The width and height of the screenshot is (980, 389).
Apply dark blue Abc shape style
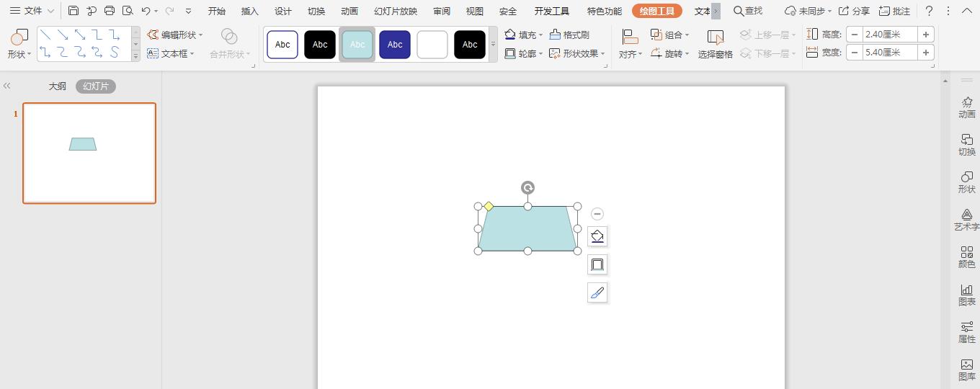[395, 45]
